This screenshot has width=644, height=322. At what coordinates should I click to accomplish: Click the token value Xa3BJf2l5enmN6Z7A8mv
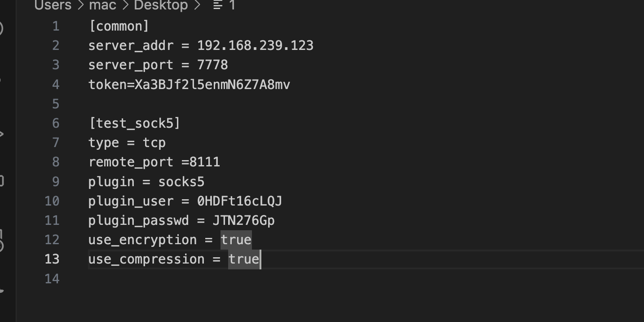(x=212, y=84)
